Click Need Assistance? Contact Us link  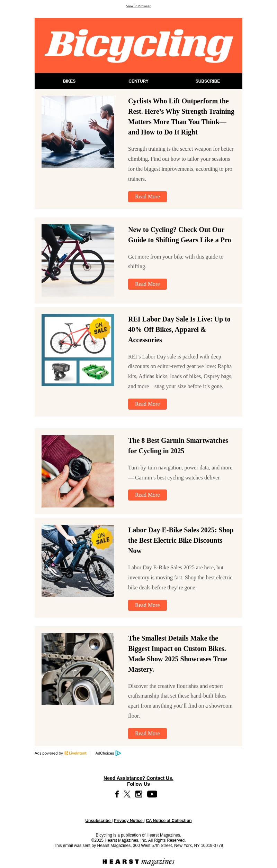pyautogui.click(x=138, y=778)
